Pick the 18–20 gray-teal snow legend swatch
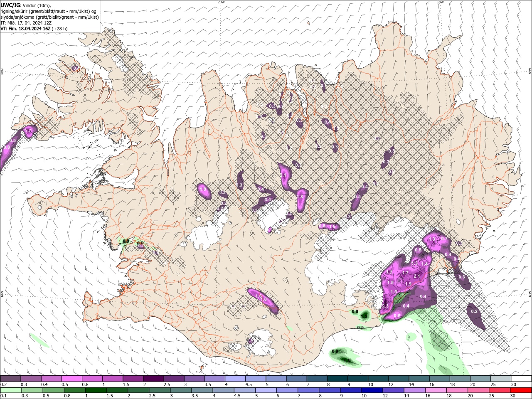The width and height of the screenshot is (532, 399). (460, 378)
